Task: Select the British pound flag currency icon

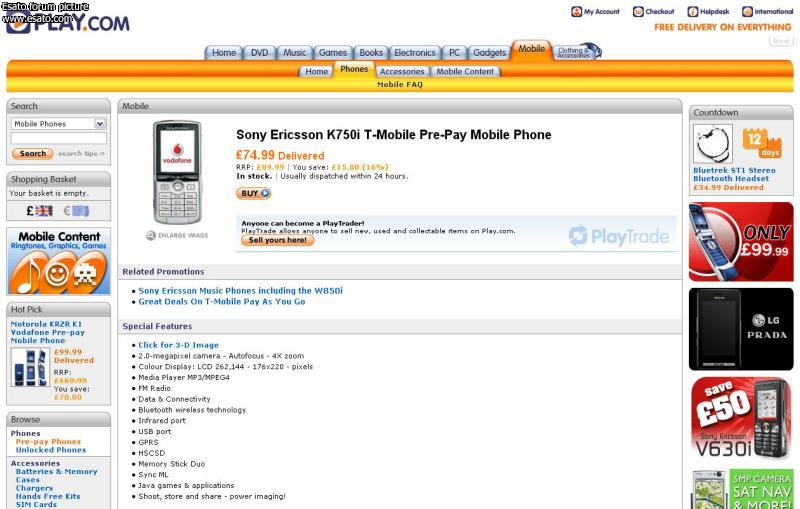Action: point(40,211)
